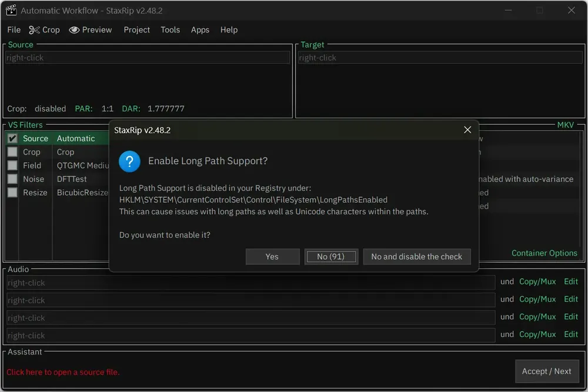Click Edit link on last audio track
588x392 pixels.
pos(571,334)
